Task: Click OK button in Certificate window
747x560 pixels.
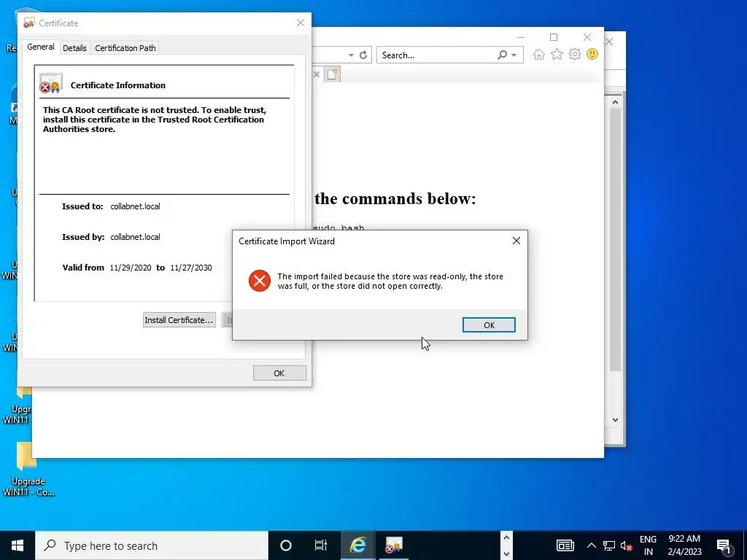Action: tap(279, 373)
